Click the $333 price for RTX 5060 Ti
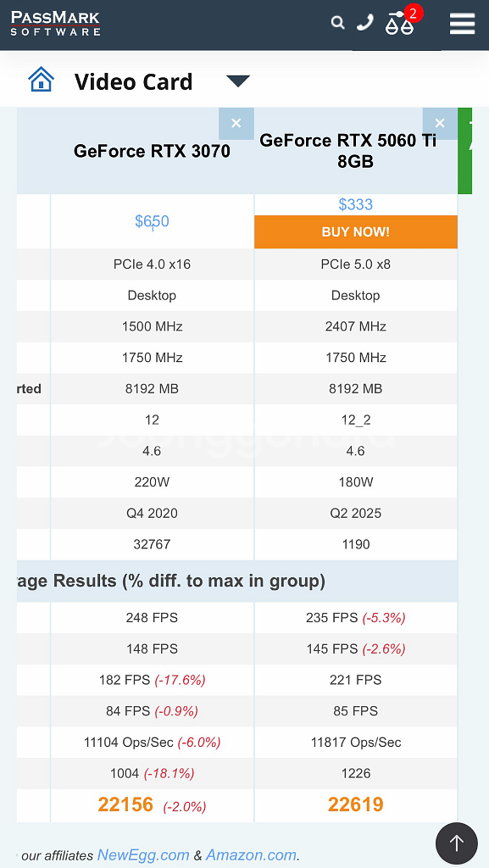Viewport: 489px width, 868px height. (x=355, y=203)
